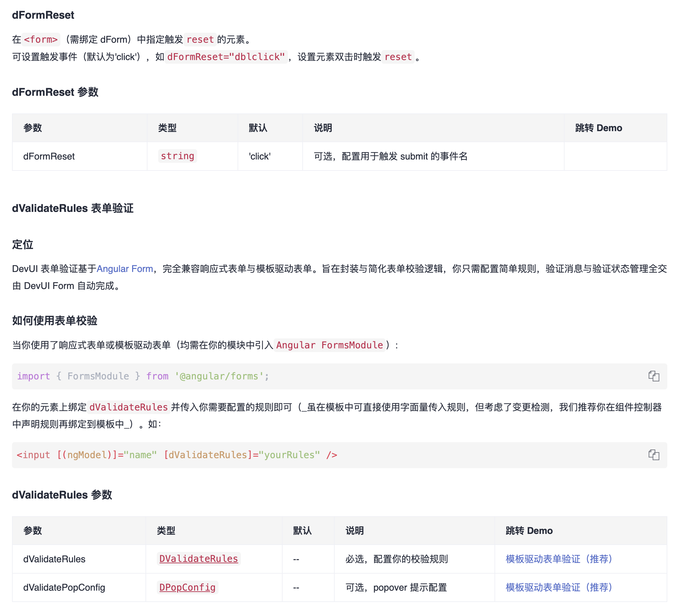Open the DPopConfig type link

click(x=187, y=587)
